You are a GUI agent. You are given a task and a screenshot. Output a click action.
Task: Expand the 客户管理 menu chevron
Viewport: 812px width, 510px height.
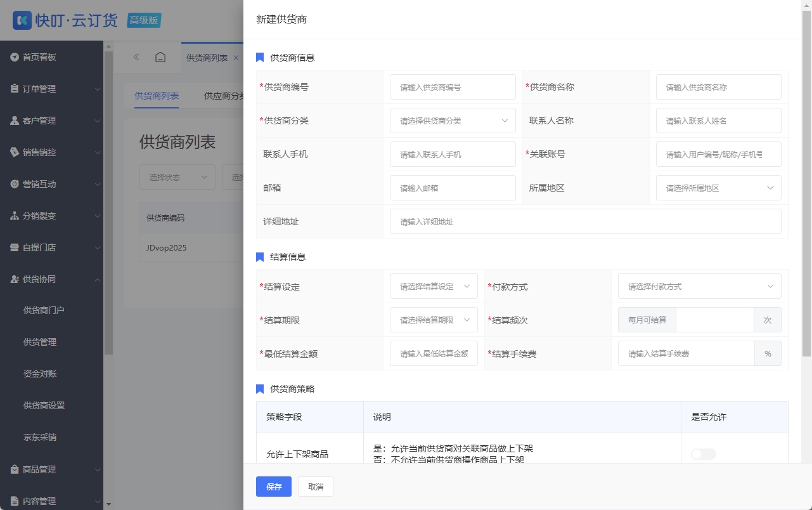point(97,121)
